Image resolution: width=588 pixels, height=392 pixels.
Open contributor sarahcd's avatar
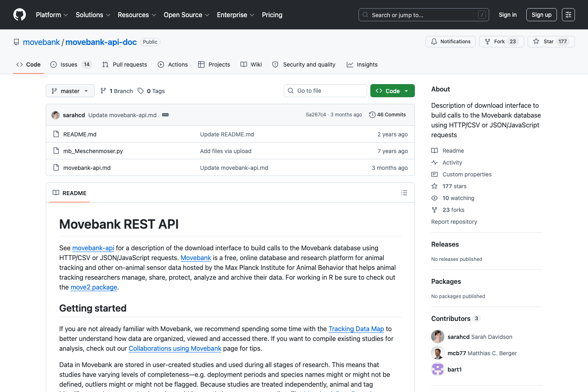pos(437,336)
